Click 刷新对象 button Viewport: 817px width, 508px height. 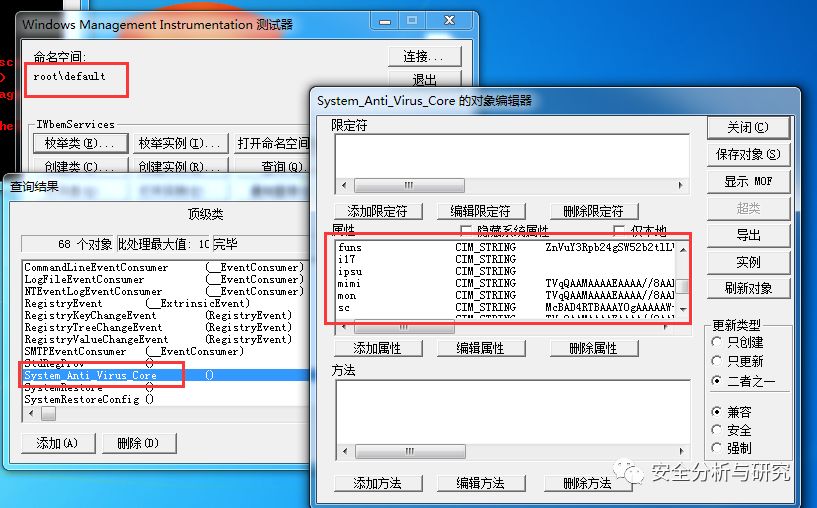coord(748,288)
